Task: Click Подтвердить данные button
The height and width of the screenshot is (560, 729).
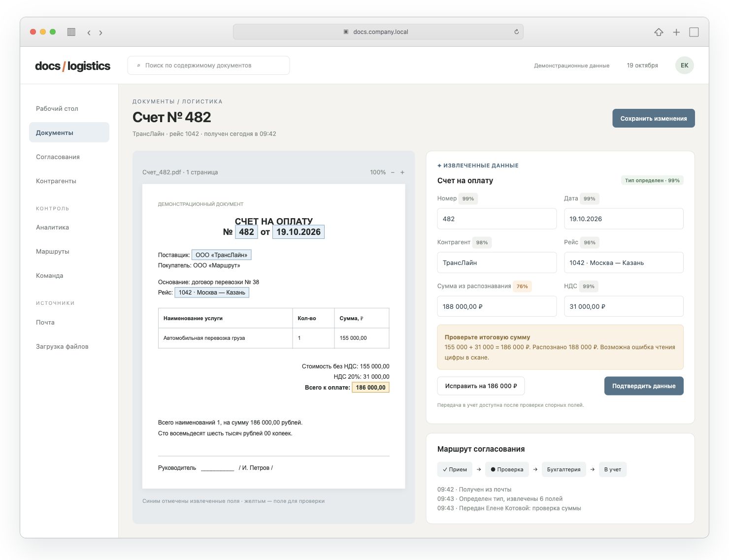Action: coord(644,386)
